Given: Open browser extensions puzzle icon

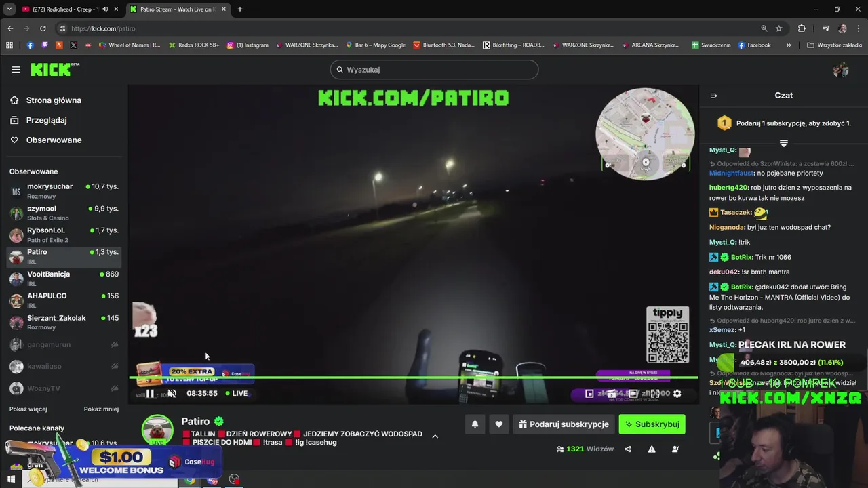Looking at the screenshot, I should pos(802,28).
